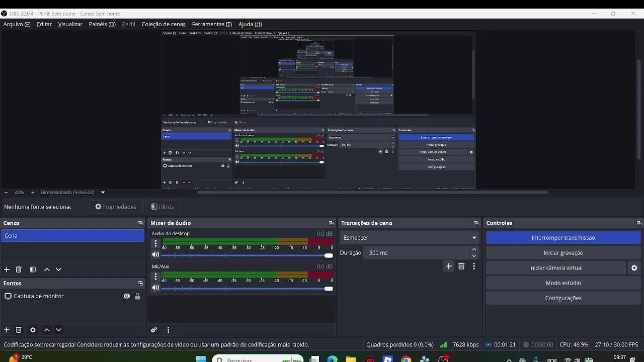This screenshot has height=362, width=644.
Task: Zoom in preview with plus icon
Action: (33, 192)
